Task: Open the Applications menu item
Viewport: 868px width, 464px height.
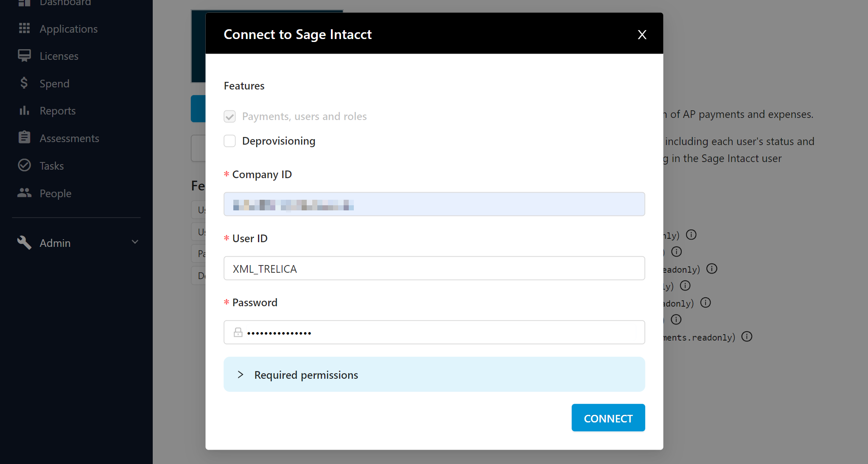Action: click(x=68, y=29)
